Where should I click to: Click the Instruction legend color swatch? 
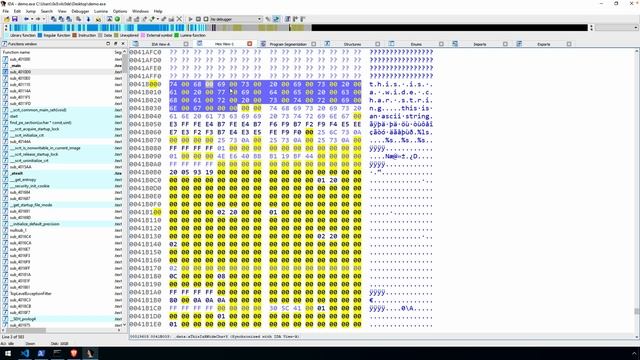74,36
